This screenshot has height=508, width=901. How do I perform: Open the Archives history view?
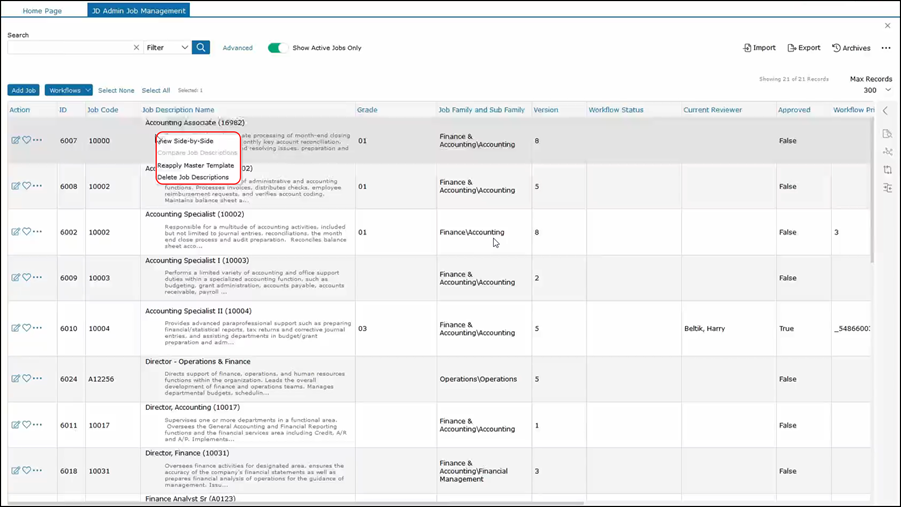[851, 48]
